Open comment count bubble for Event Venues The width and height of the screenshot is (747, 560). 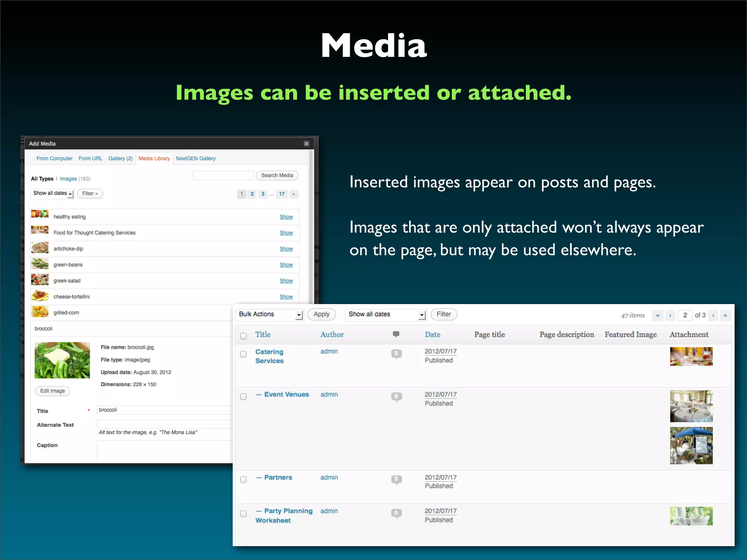(x=396, y=397)
